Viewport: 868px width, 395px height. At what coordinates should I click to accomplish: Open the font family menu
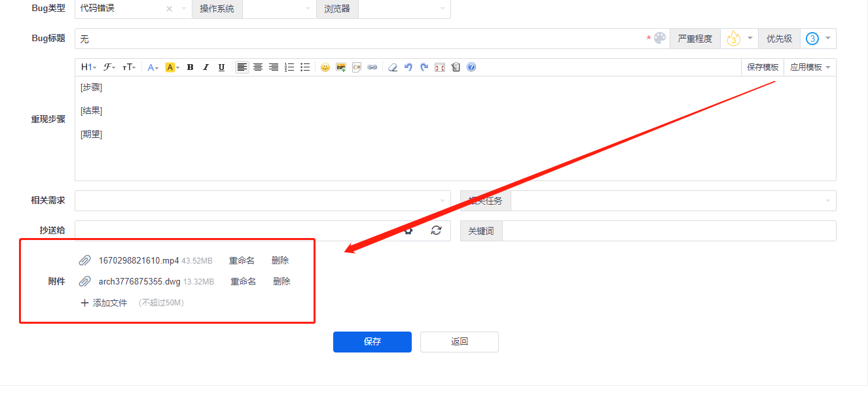coord(109,67)
